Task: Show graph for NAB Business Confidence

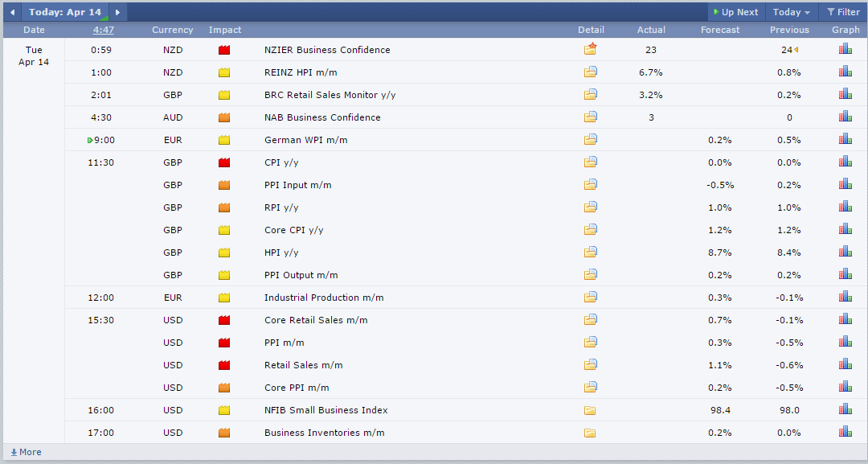Action: point(845,117)
